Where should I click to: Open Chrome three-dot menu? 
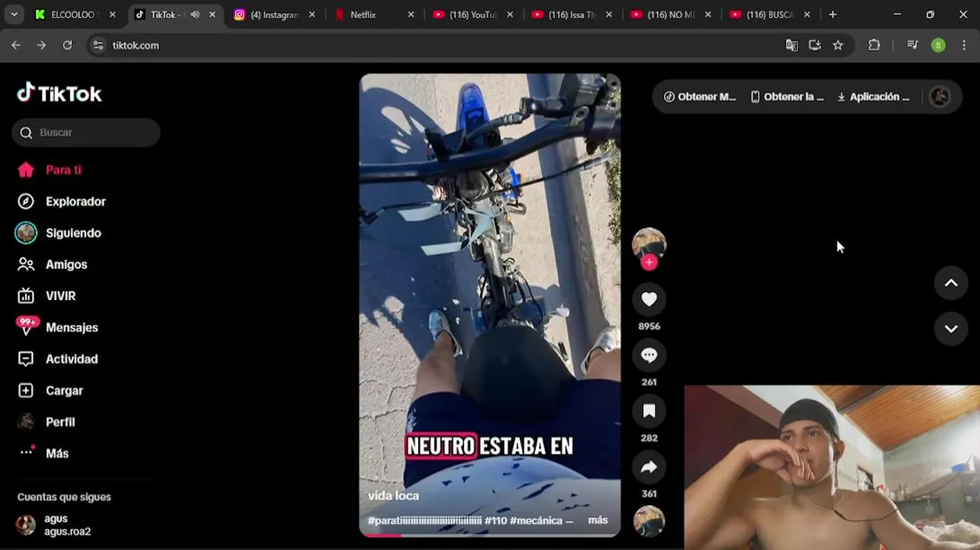pyautogui.click(x=963, y=45)
